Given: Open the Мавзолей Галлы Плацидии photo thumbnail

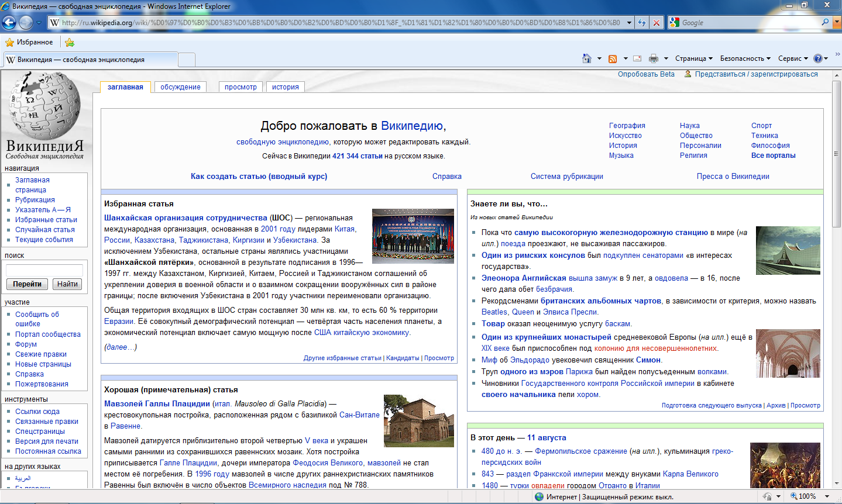Looking at the screenshot, I should 418,421.
